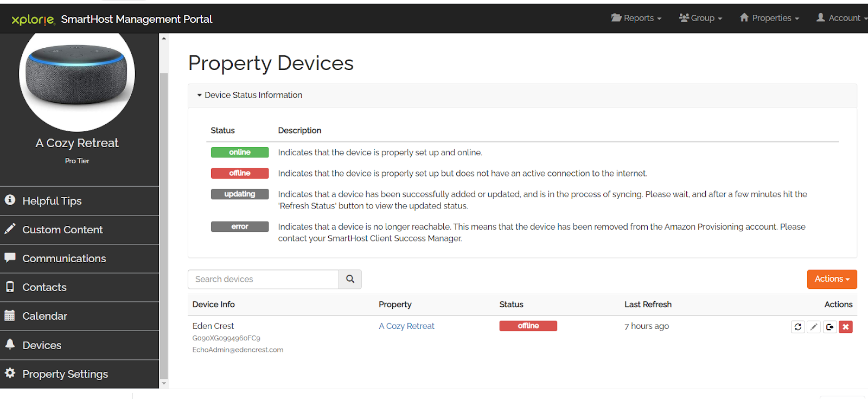This screenshot has width=868, height=399.
Task: Refresh status for the Eden Crest device
Action: point(797,327)
